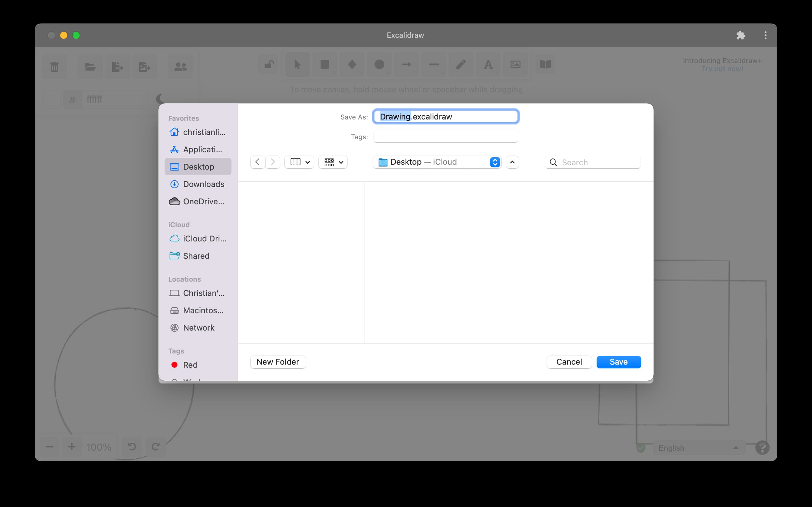Open the Applications folder in sidebar
The width and height of the screenshot is (812, 507).
(x=202, y=149)
